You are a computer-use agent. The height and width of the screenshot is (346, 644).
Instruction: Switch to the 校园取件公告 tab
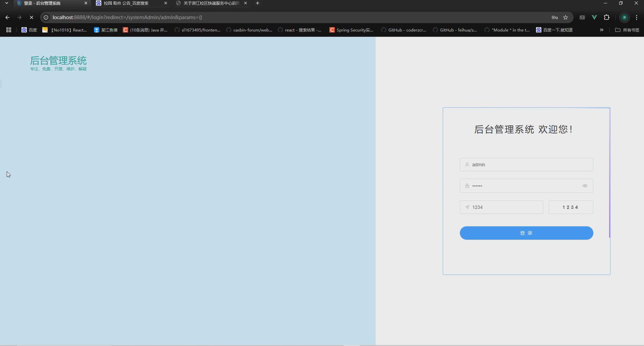click(x=127, y=3)
